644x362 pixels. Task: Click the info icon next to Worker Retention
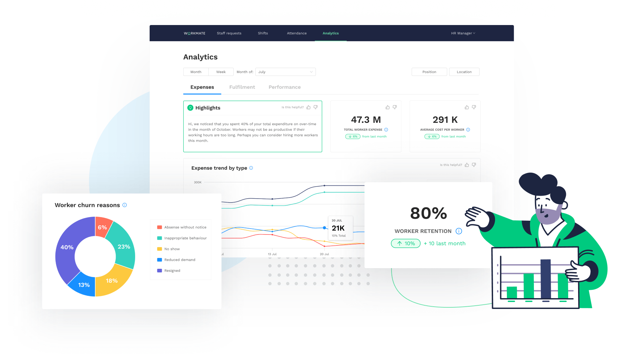click(459, 231)
